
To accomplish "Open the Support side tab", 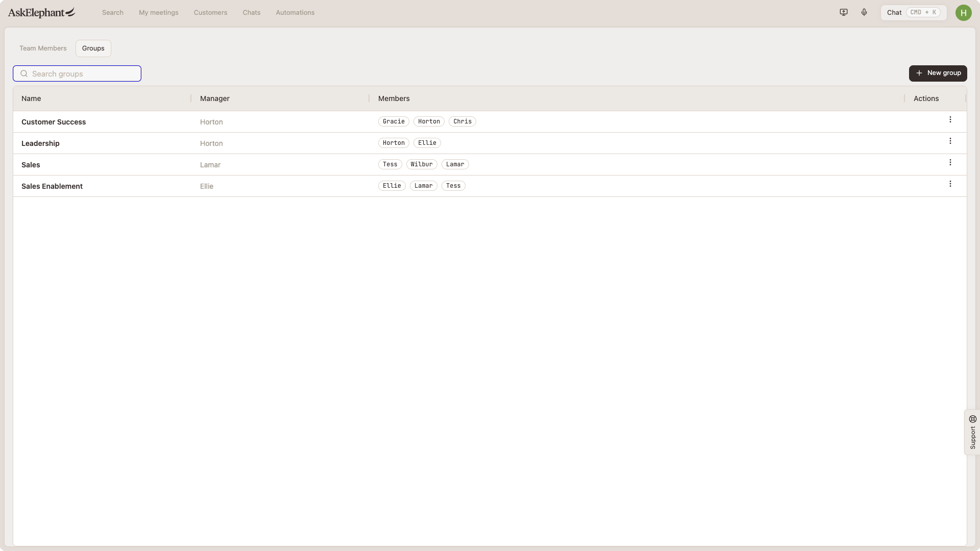I will pyautogui.click(x=972, y=432).
